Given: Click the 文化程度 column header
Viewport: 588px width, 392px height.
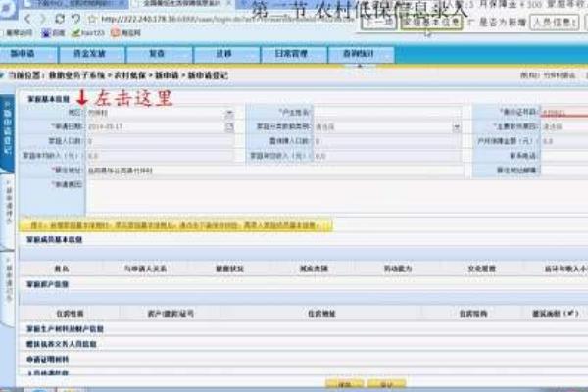Looking at the screenshot, I should (482, 269).
